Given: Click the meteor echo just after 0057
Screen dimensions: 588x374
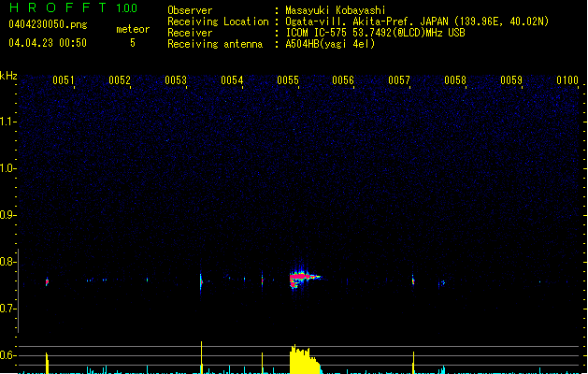Looking at the screenshot, I should click(413, 280).
